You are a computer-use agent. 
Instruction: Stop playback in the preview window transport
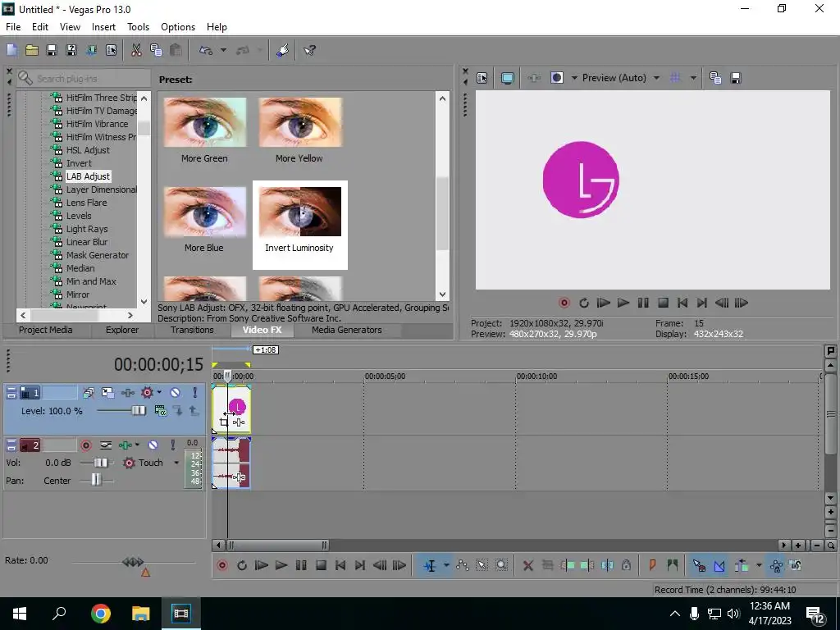pos(663,304)
